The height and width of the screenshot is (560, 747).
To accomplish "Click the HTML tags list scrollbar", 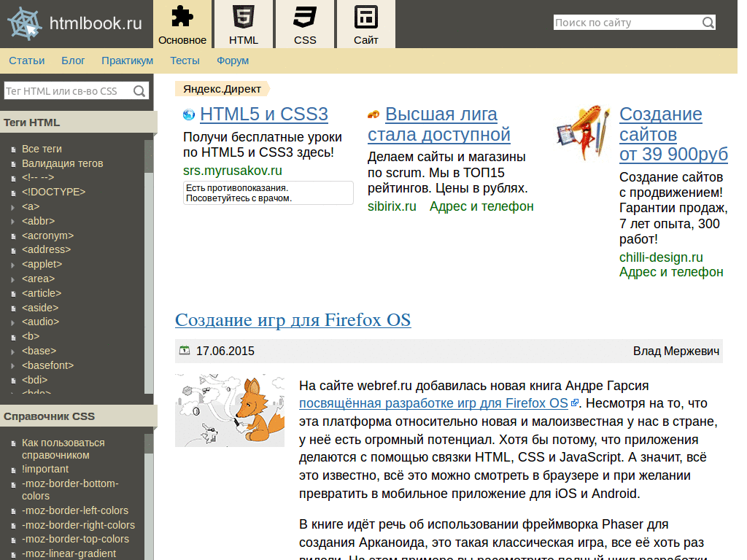I will click(149, 267).
